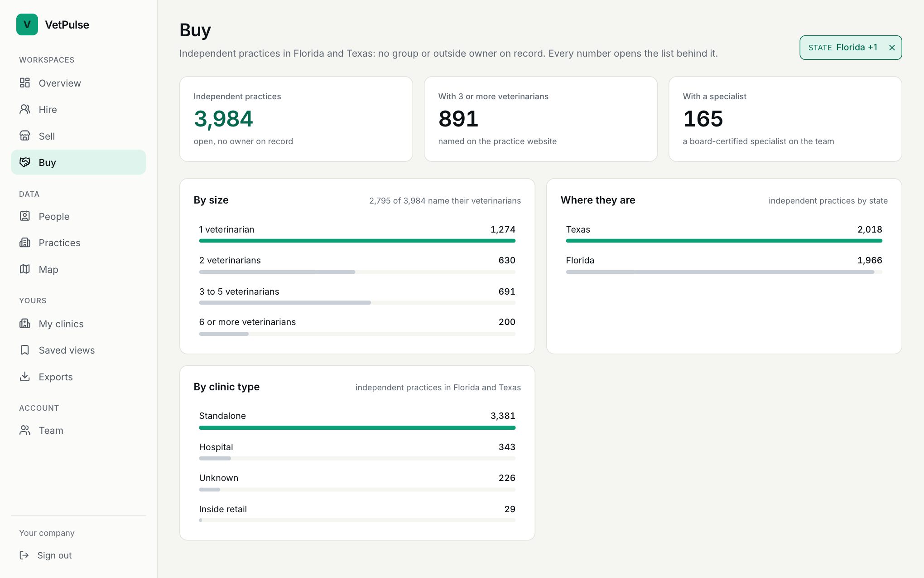Click the Unknown clinic type row
The height and width of the screenshot is (578, 924).
click(357, 482)
